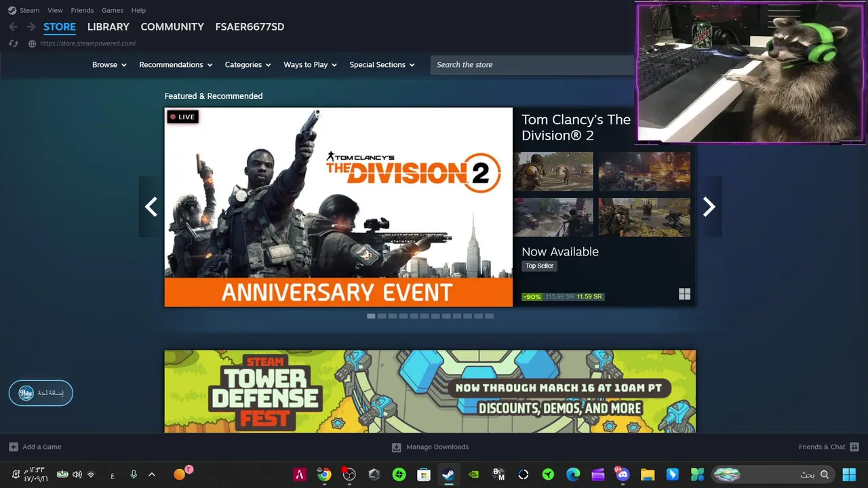Image resolution: width=868 pixels, height=488 pixels.
Task: Click the microphone icon in system tray
Action: [134, 474]
